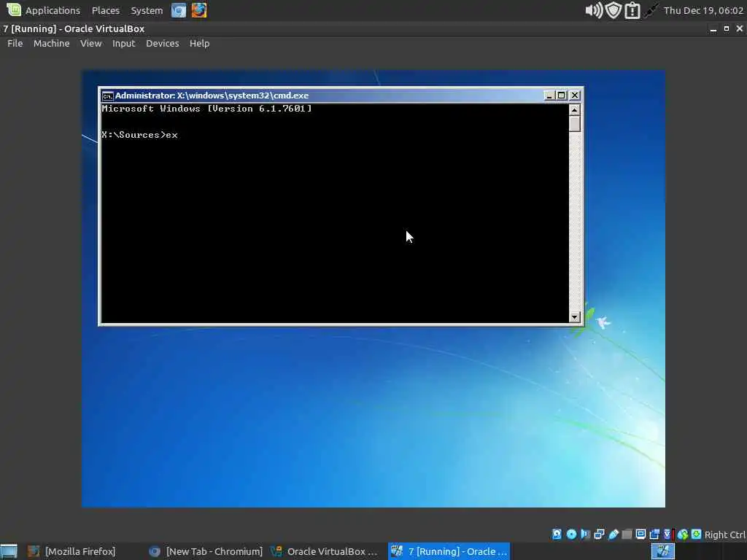Screen dimensions: 747x560
Task: Switch to Oracle VirtualBox manager taskbar window
Action: tap(325, 551)
